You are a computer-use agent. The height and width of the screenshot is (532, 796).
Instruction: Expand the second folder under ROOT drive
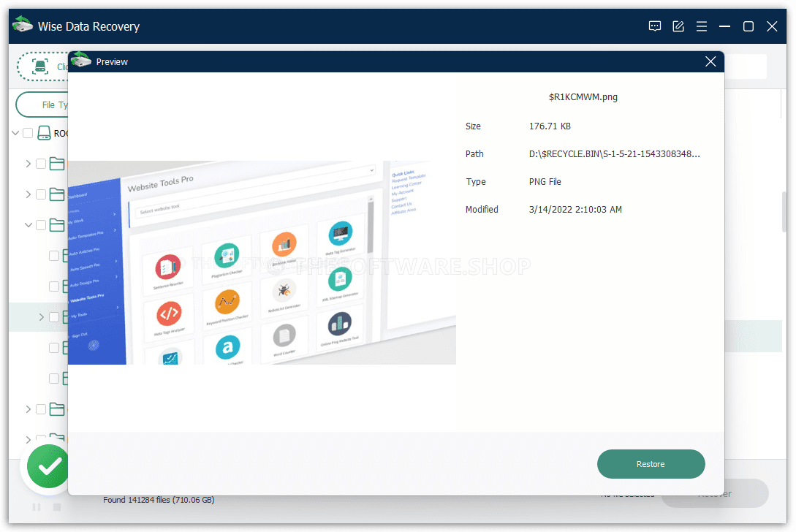point(29,194)
